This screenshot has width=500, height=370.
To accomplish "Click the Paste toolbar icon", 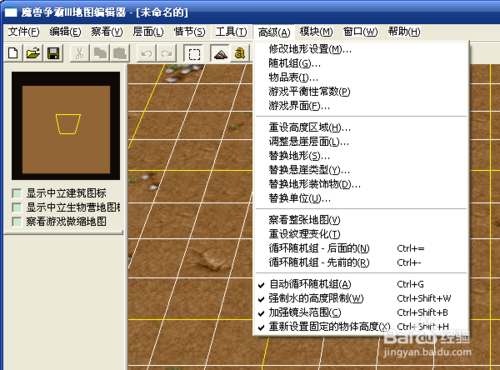I will (120, 53).
